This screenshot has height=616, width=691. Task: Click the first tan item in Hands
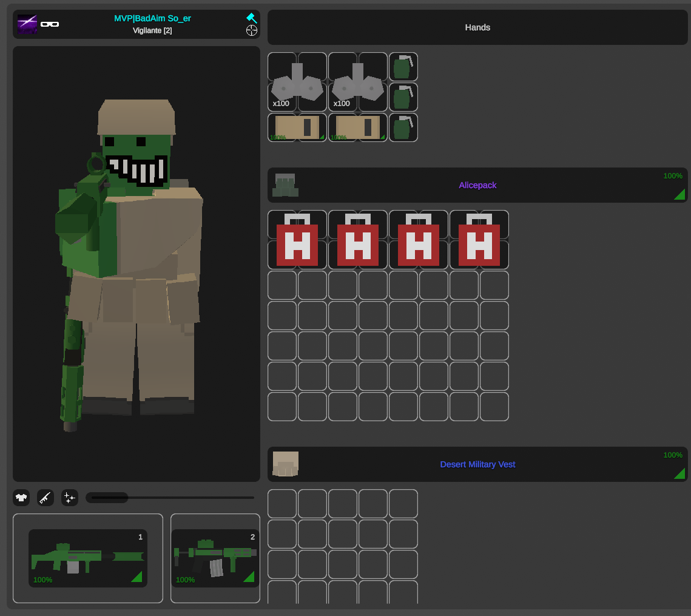click(x=297, y=127)
